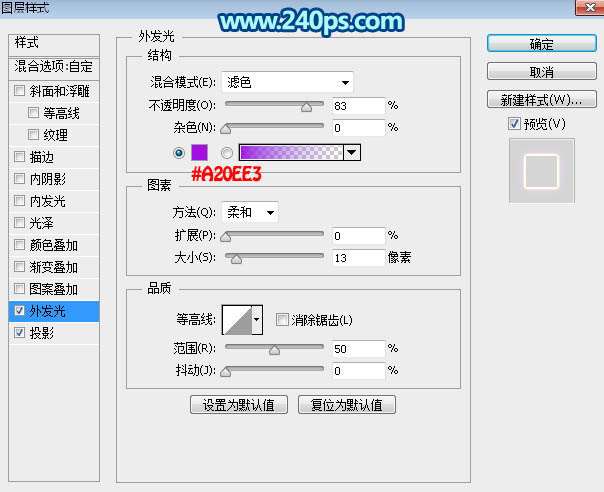
Task: Enable the 纹理 checkbox
Action: point(34,135)
